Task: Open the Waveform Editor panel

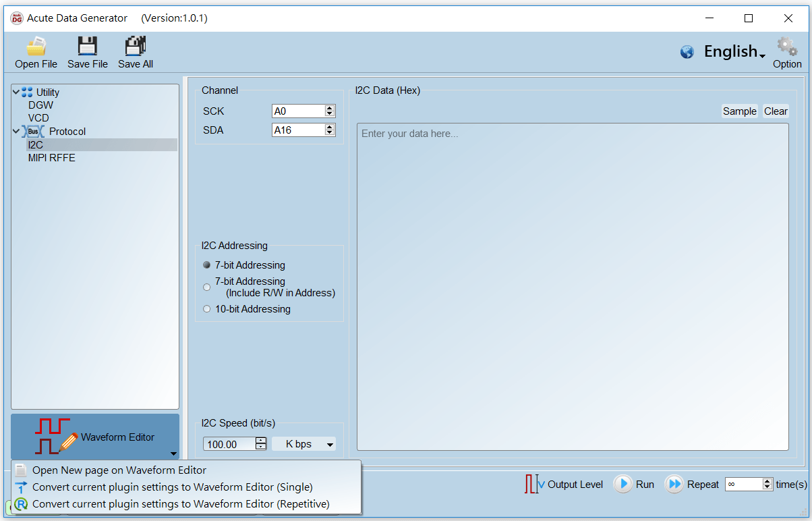Action: point(94,437)
